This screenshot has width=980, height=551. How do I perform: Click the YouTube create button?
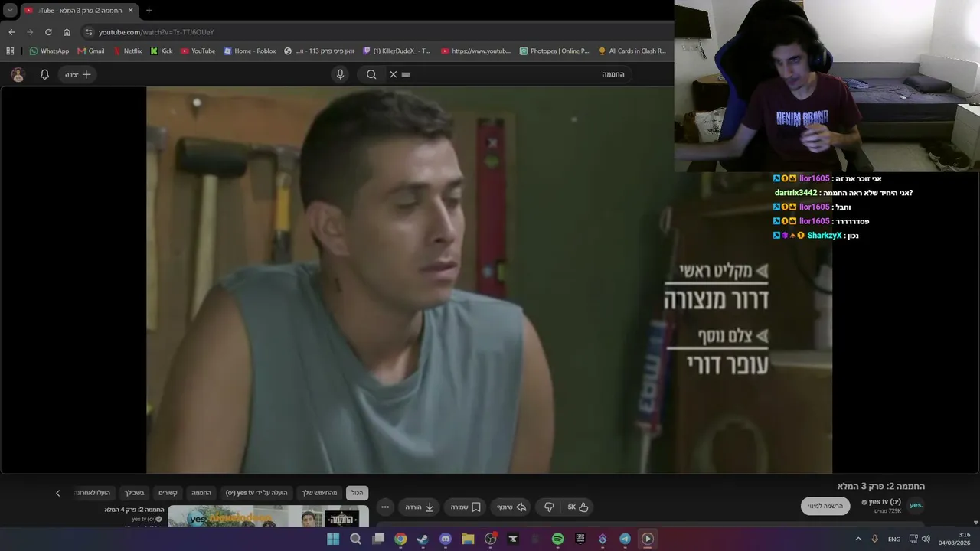77,74
